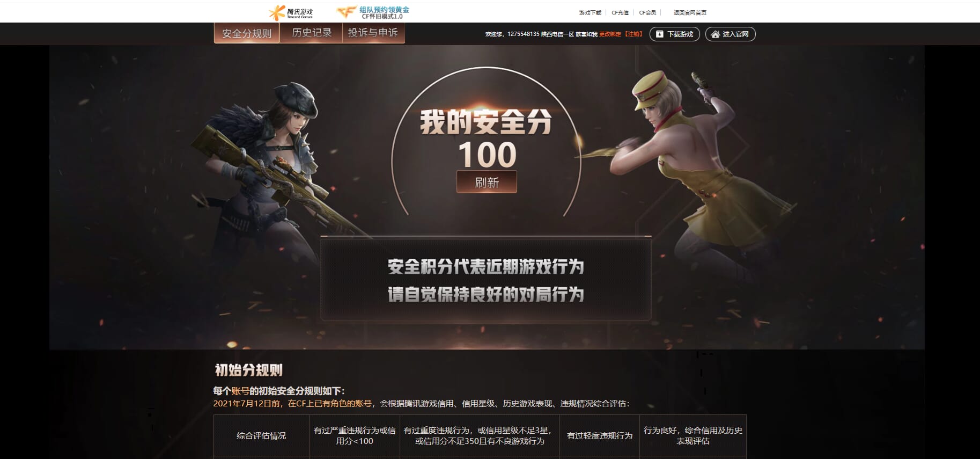Click the download icon in 下载游戏
This screenshot has height=459, width=980.
(660, 34)
